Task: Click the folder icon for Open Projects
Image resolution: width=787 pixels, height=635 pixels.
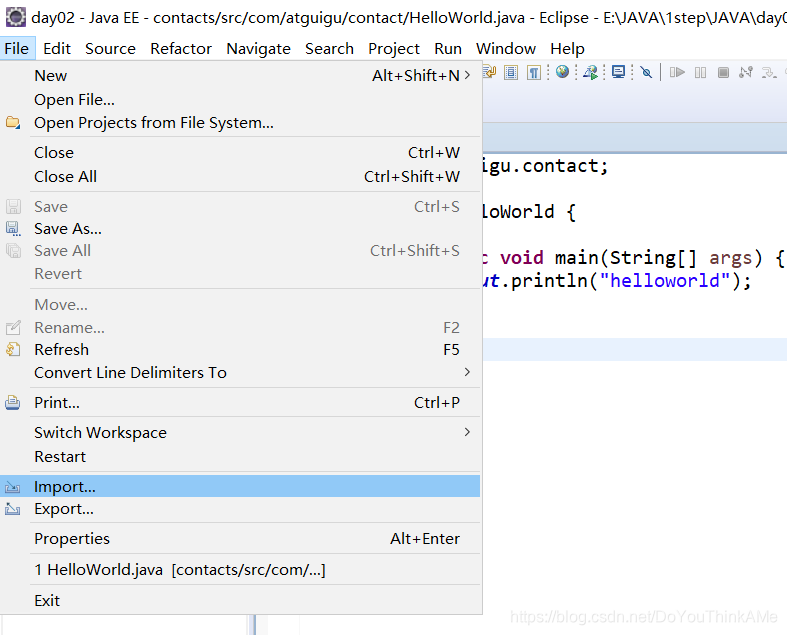Action: pos(13,122)
